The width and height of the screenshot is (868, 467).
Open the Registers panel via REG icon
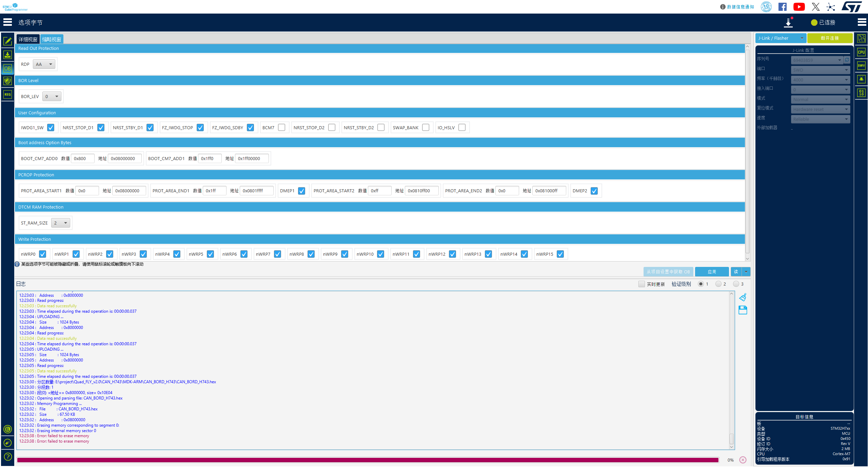[7, 94]
